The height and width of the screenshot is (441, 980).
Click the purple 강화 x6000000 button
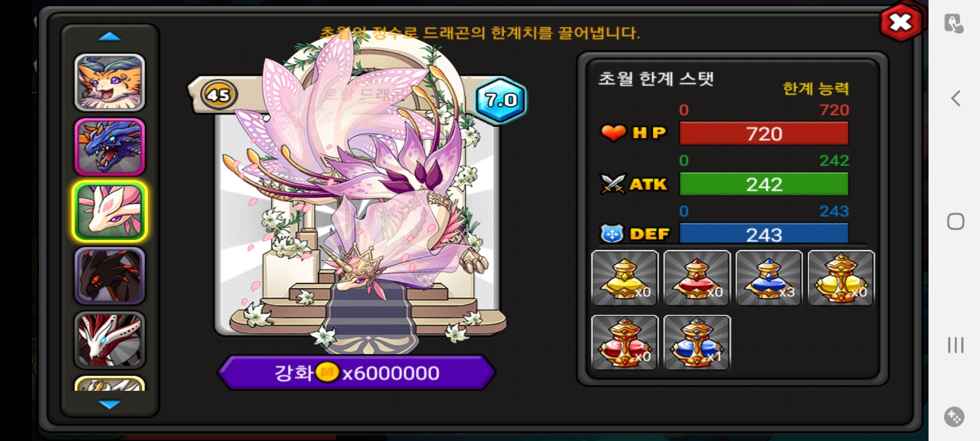(356, 372)
